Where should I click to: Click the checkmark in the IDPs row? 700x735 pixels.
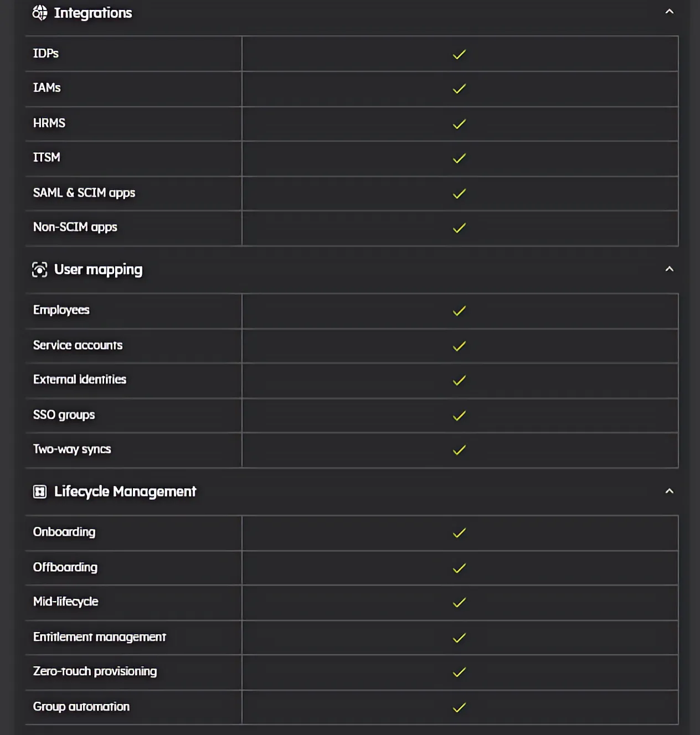click(459, 54)
